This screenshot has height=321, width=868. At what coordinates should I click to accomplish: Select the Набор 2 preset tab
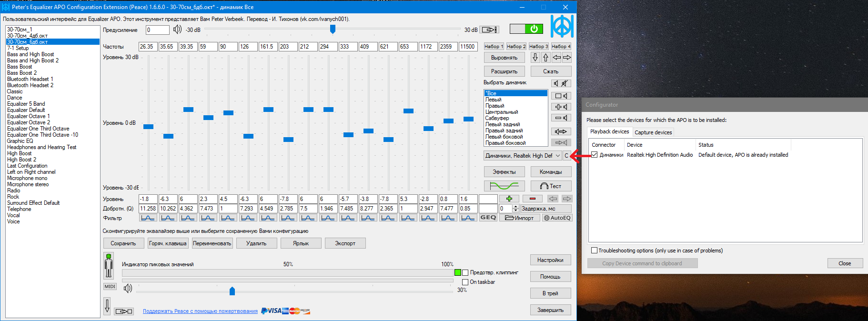pos(516,46)
